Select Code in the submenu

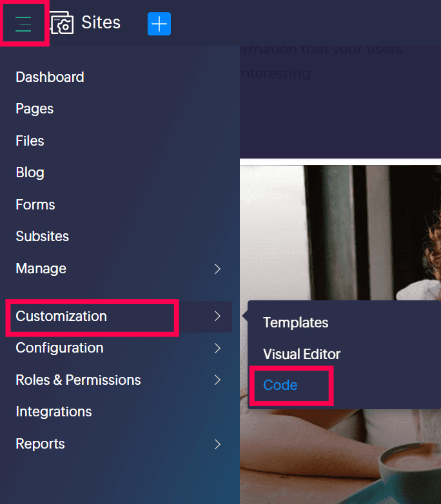coord(280,385)
